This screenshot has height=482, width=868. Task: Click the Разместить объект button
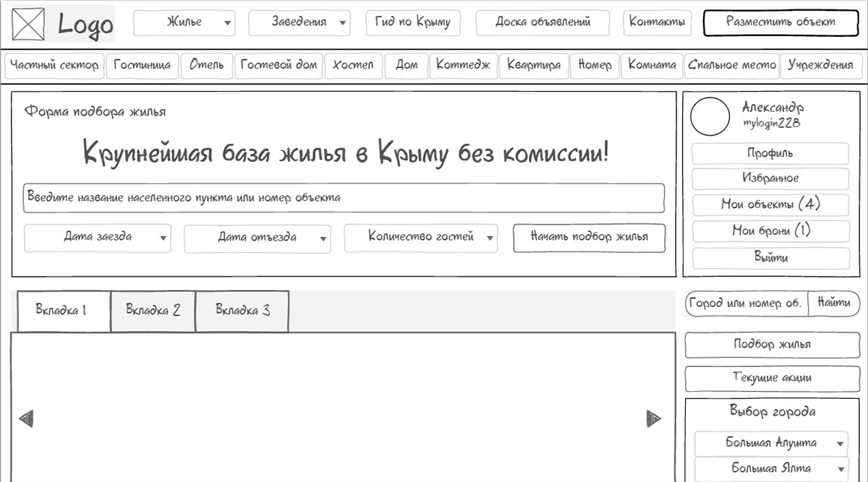point(780,22)
